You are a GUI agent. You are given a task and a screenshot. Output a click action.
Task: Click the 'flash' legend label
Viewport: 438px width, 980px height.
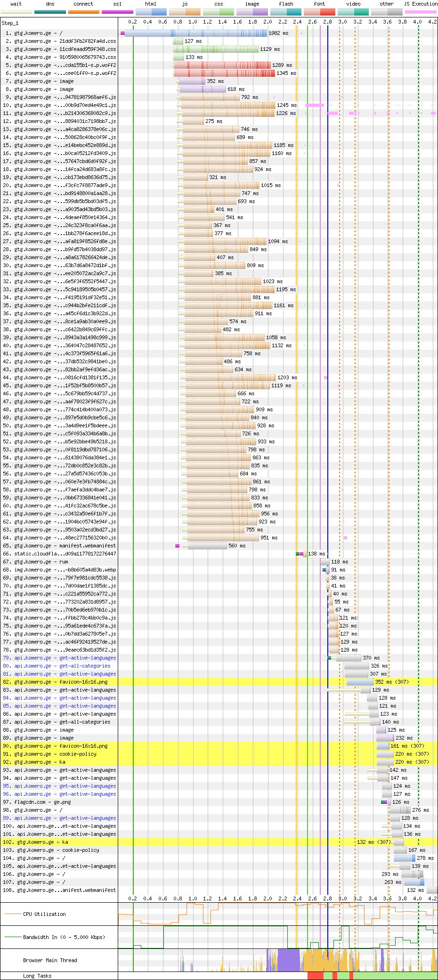point(286,4)
